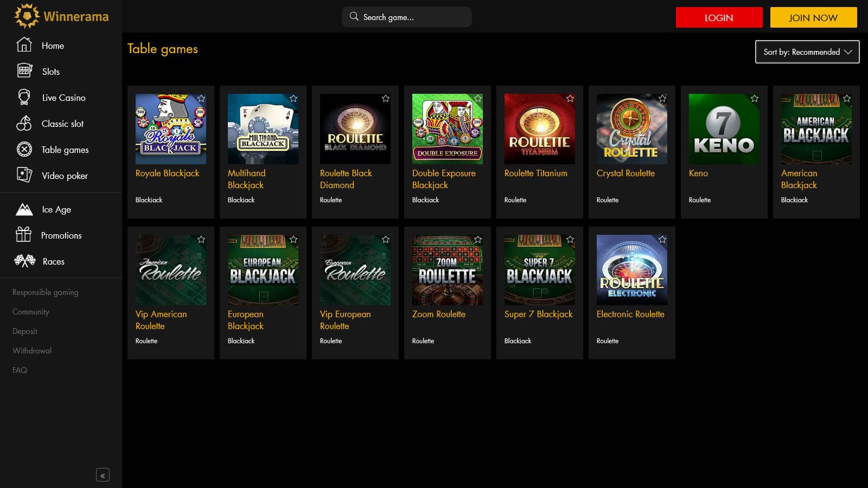Open Roulette Titanium game thumbnail
868x488 pixels.
(540, 129)
